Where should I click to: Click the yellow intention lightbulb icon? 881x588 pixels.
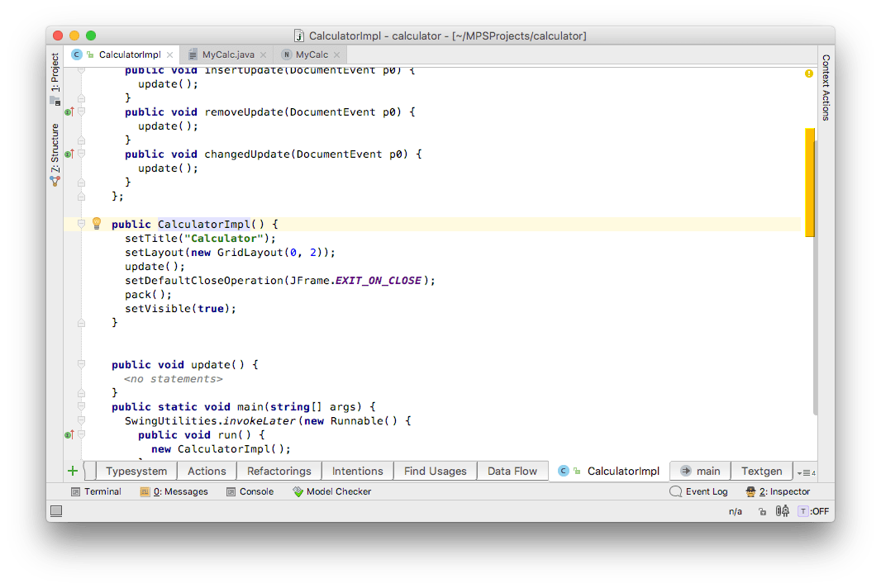(96, 224)
